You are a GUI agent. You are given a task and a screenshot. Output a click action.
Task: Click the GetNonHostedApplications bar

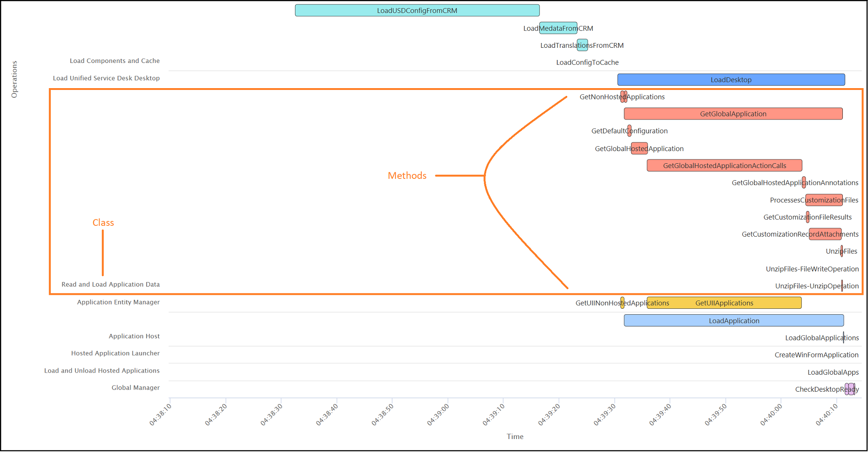click(624, 97)
